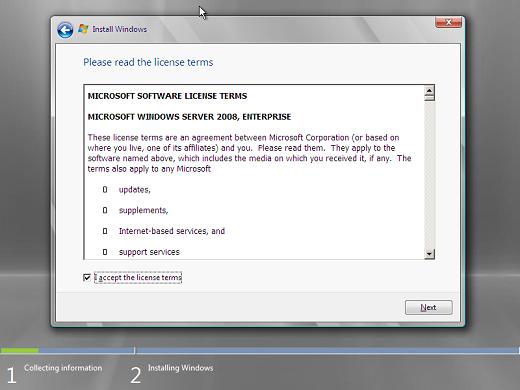Click the Next button
520x390 pixels.
click(429, 307)
